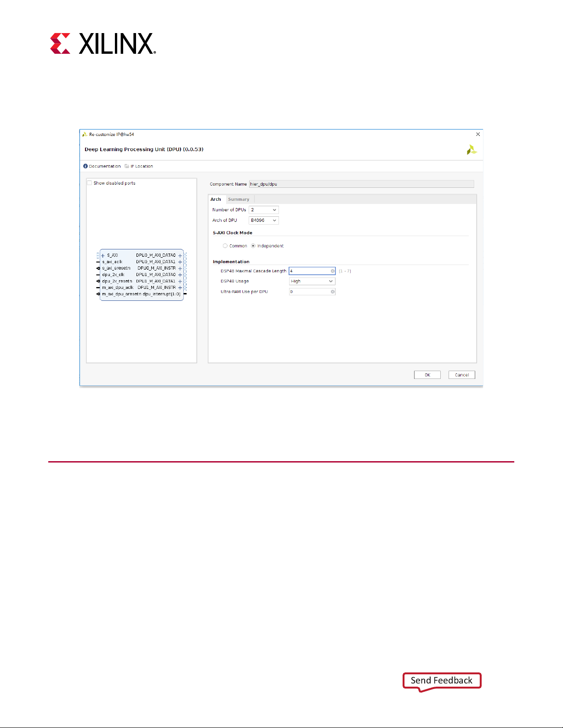
Task: Open the Number of DPUs dropdown
Action: [264, 210]
